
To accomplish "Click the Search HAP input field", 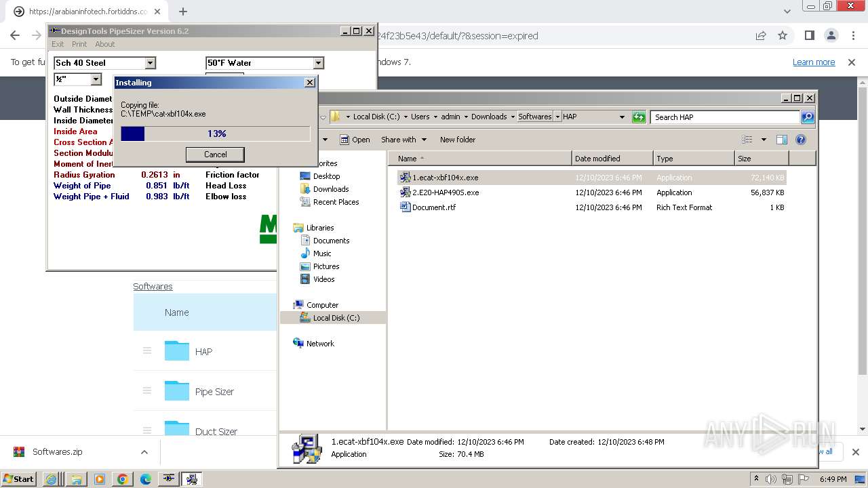I will pyautogui.click(x=725, y=117).
